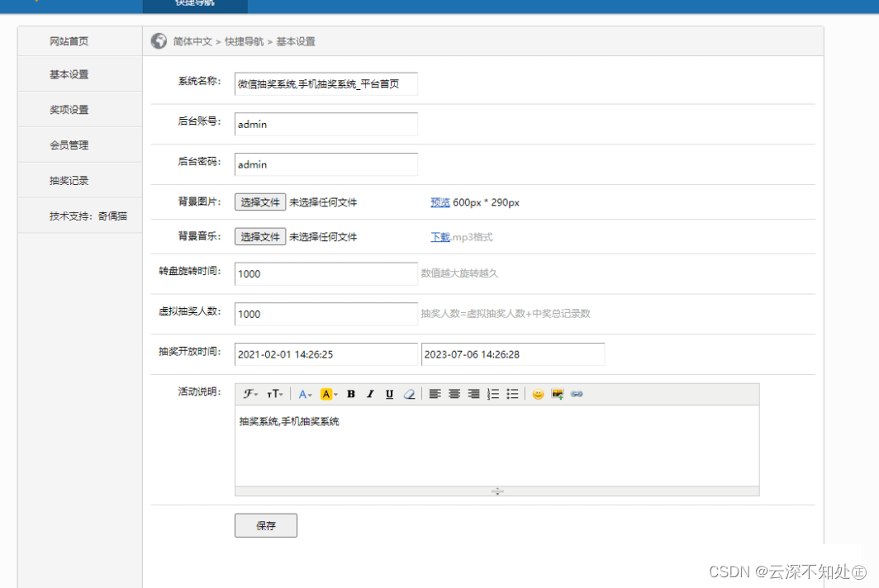This screenshot has height=588, width=879.
Task: Apply italic formatting in the editor
Action: click(x=370, y=394)
